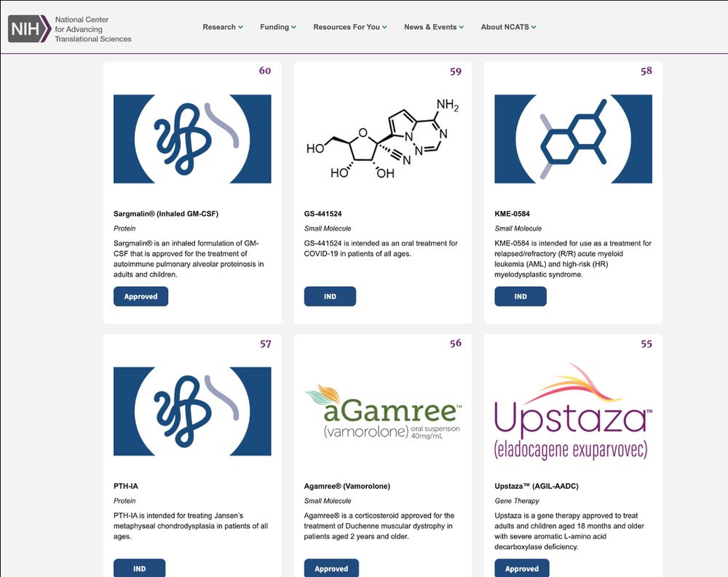
Task: Click the Sargmalin description paragraph
Action: [189, 258]
